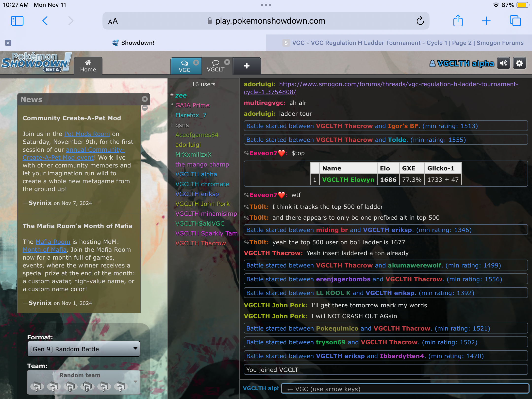Open the AA reader options menu

tap(113, 21)
